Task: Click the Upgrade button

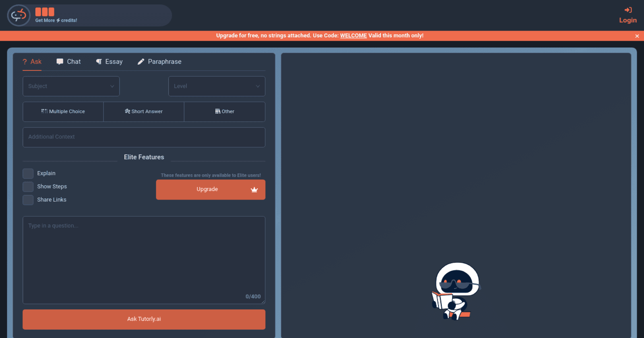Action: pos(211,190)
